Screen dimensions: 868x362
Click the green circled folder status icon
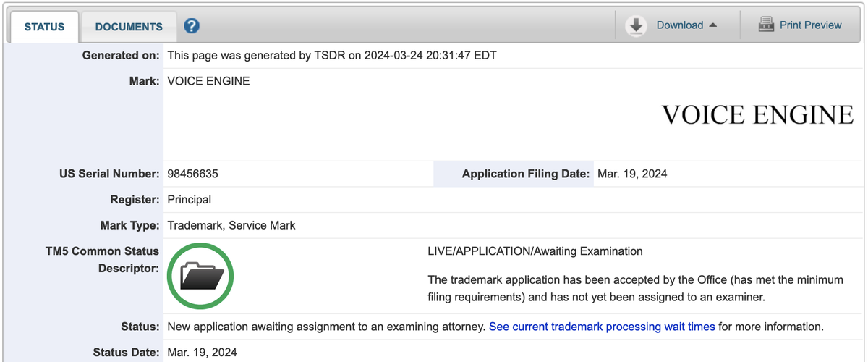click(x=200, y=276)
